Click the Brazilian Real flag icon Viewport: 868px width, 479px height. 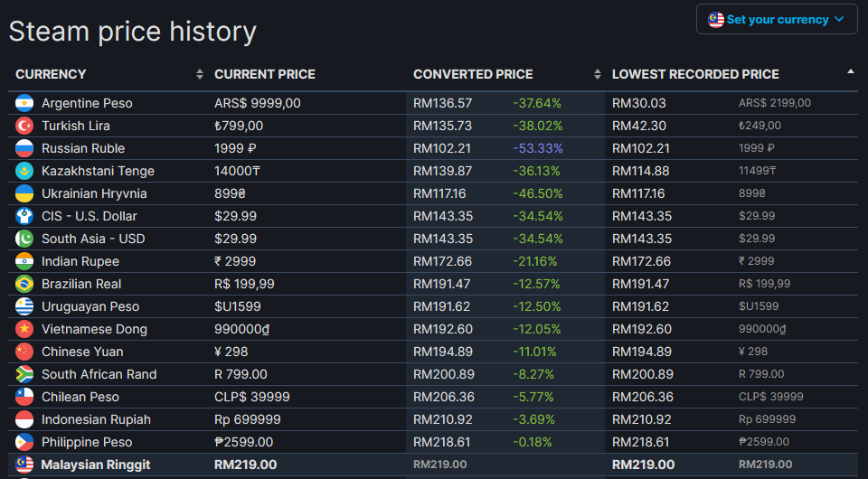click(24, 284)
